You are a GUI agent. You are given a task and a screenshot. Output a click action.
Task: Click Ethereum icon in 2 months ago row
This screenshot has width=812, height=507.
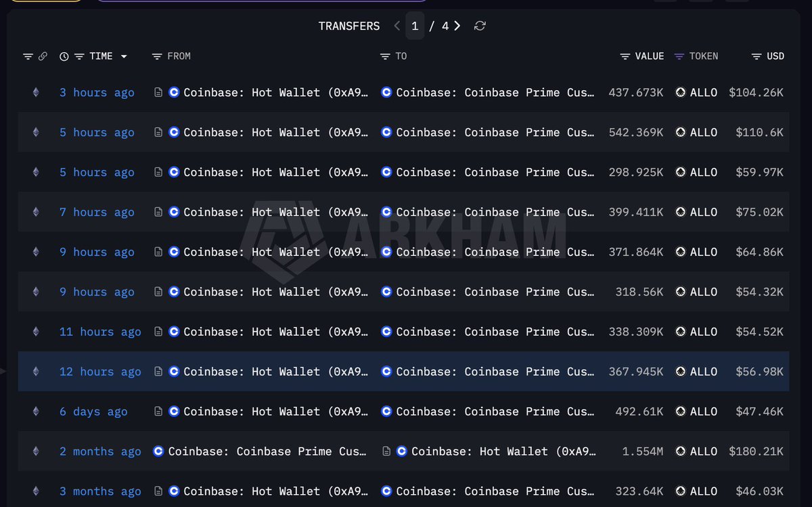pyautogui.click(x=36, y=451)
